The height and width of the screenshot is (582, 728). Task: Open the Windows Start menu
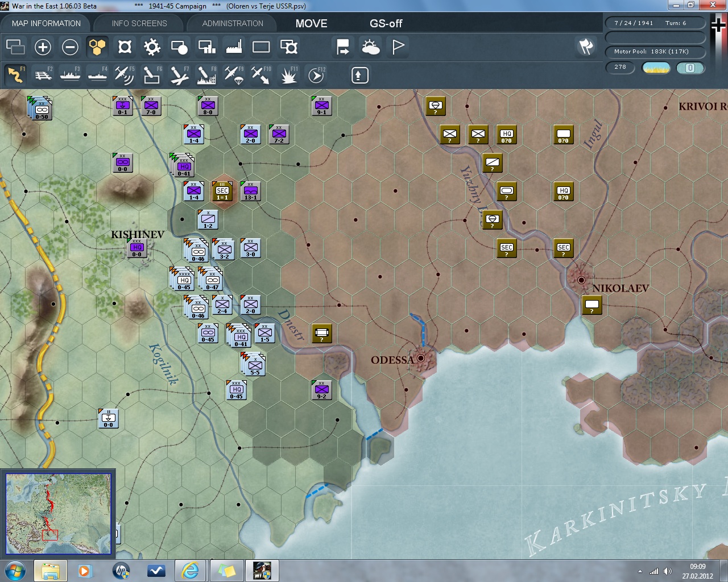pyautogui.click(x=15, y=570)
